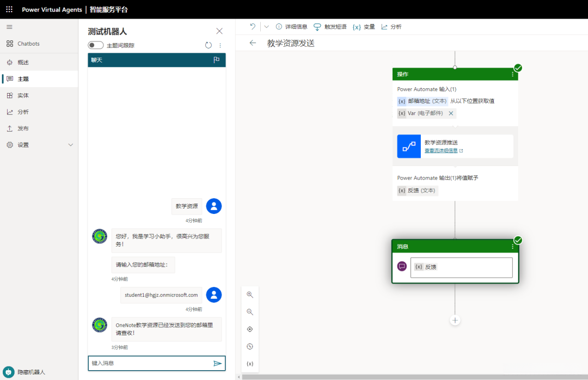Click the 教学资源推送 flow icon
Screen dimensions: 588x380
coord(409,146)
